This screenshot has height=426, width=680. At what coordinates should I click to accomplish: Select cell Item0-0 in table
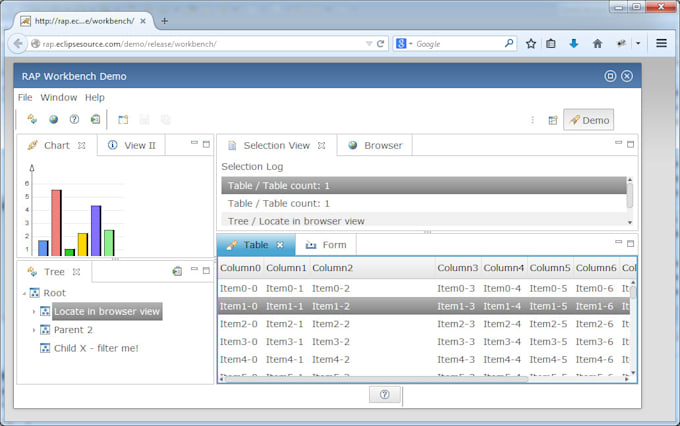(x=239, y=288)
